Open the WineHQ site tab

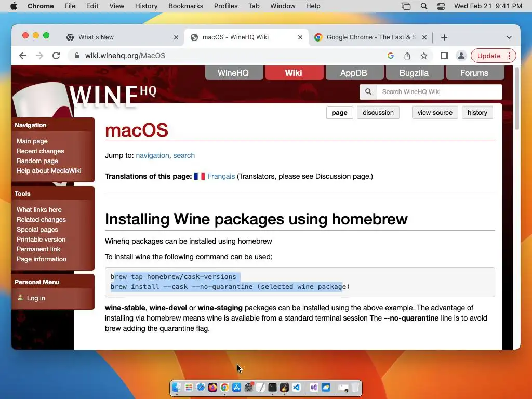point(233,73)
